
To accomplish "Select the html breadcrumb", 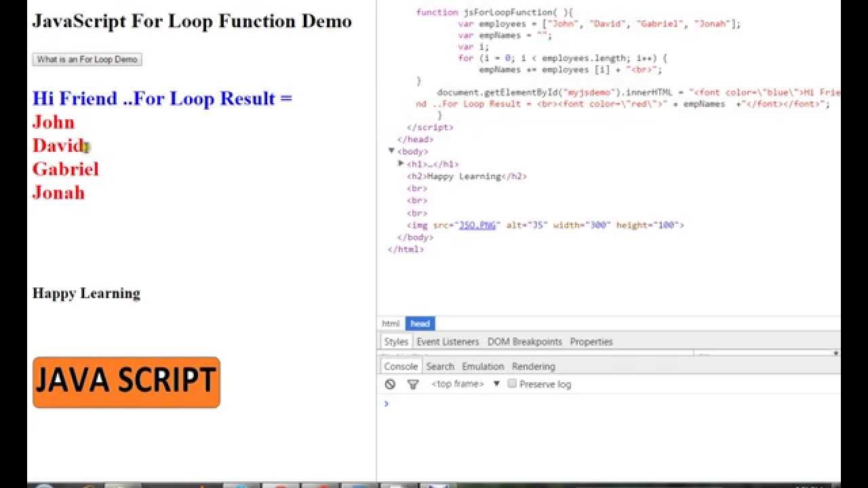I will coord(391,324).
